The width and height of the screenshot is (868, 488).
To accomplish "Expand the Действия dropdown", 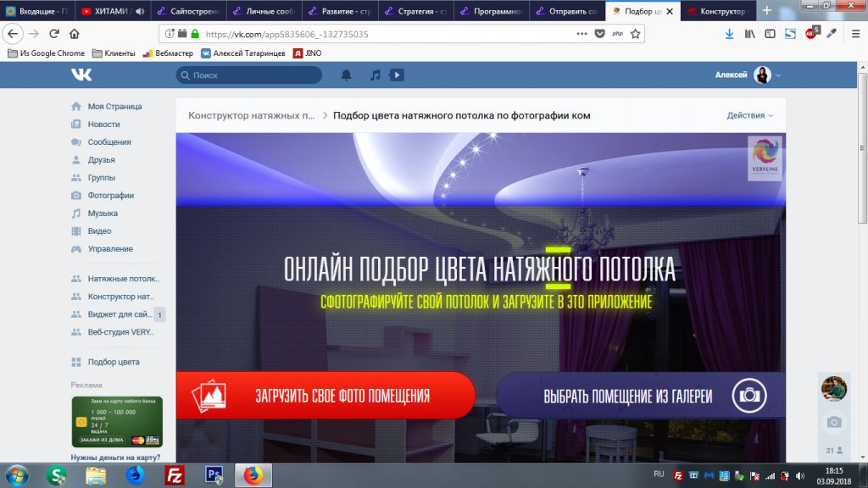I will (750, 115).
